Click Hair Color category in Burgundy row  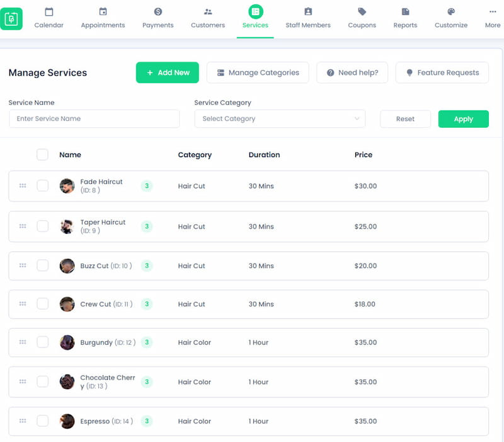[195, 342]
